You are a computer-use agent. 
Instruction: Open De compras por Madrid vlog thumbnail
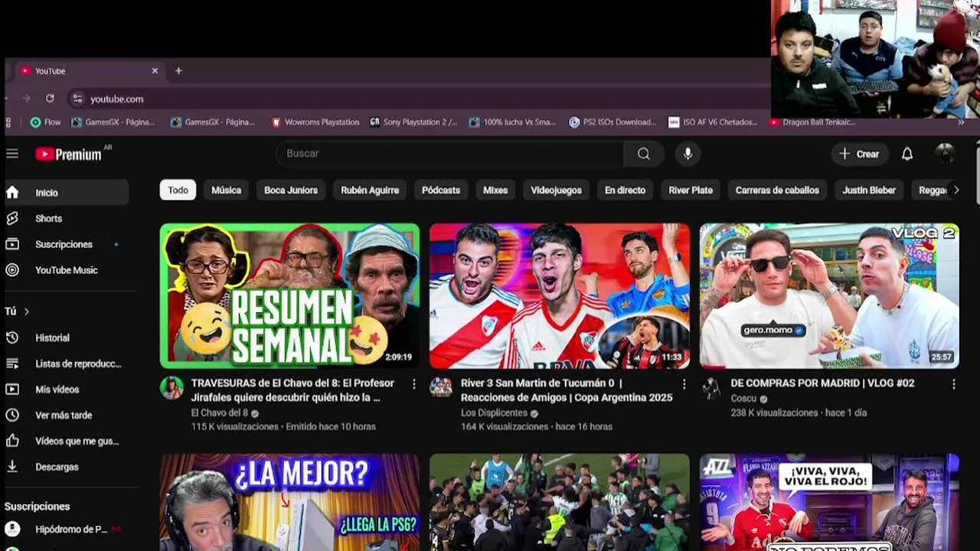(829, 296)
